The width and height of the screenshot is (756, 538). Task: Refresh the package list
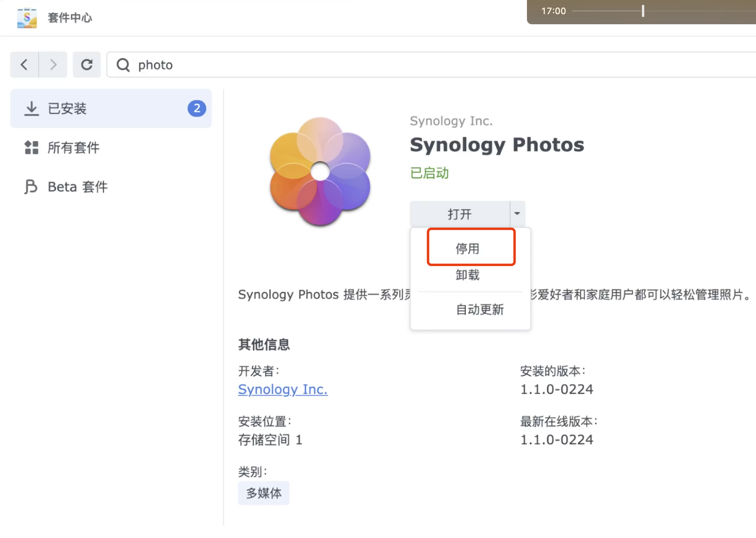click(x=87, y=64)
